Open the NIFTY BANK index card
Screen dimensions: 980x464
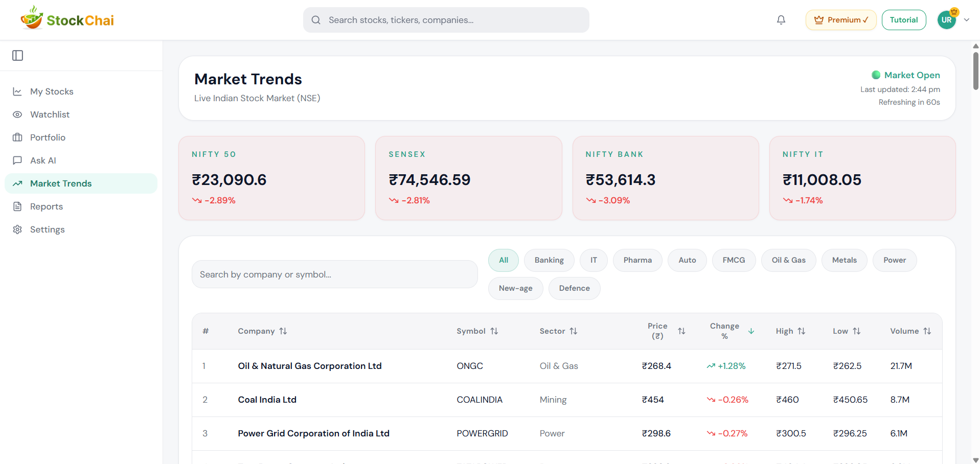[666, 178]
